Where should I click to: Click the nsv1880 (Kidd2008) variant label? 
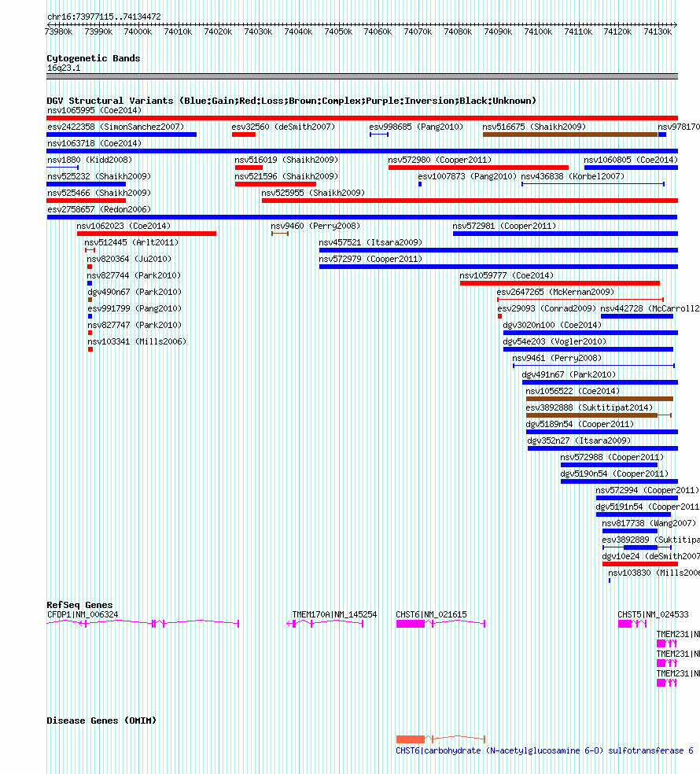(90, 160)
